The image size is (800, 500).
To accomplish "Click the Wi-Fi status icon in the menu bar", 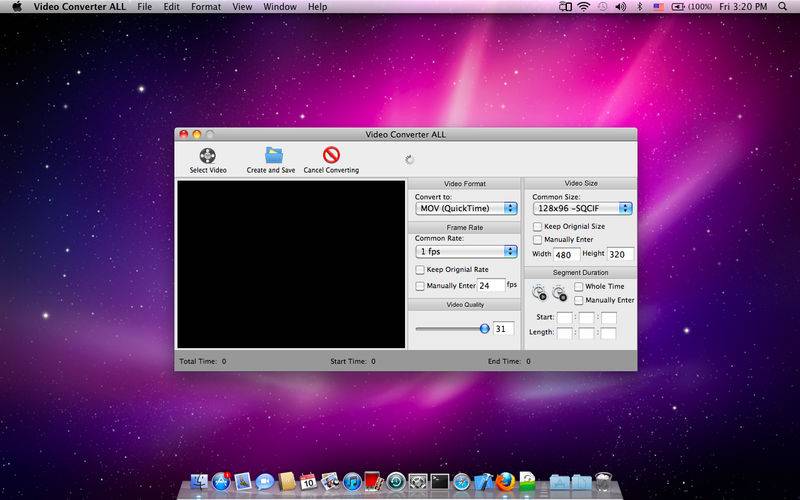I will pyautogui.click(x=584, y=7).
